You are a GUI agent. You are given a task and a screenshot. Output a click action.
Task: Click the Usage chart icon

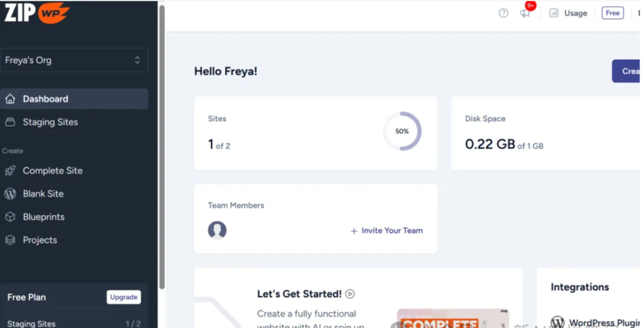[553, 13]
